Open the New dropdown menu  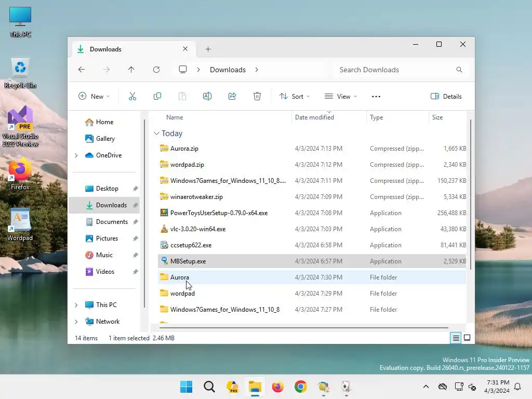click(94, 96)
